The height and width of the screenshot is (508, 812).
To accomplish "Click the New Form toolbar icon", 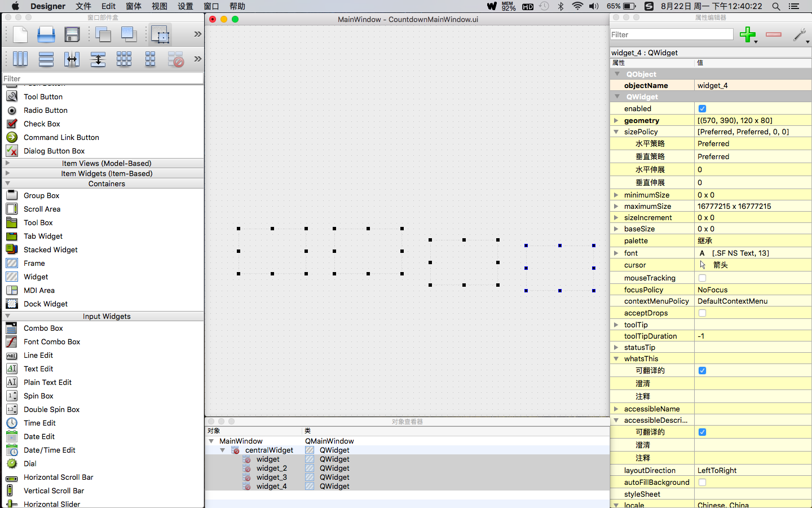I will tap(20, 34).
